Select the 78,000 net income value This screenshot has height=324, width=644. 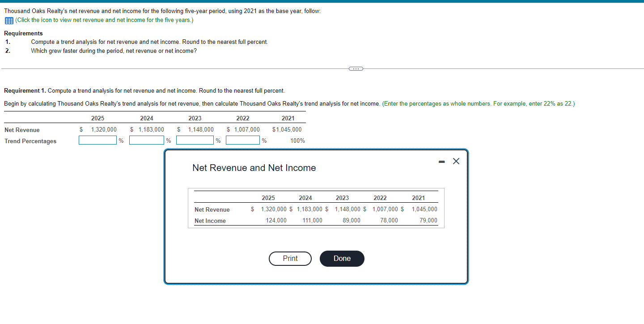(389, 221)
